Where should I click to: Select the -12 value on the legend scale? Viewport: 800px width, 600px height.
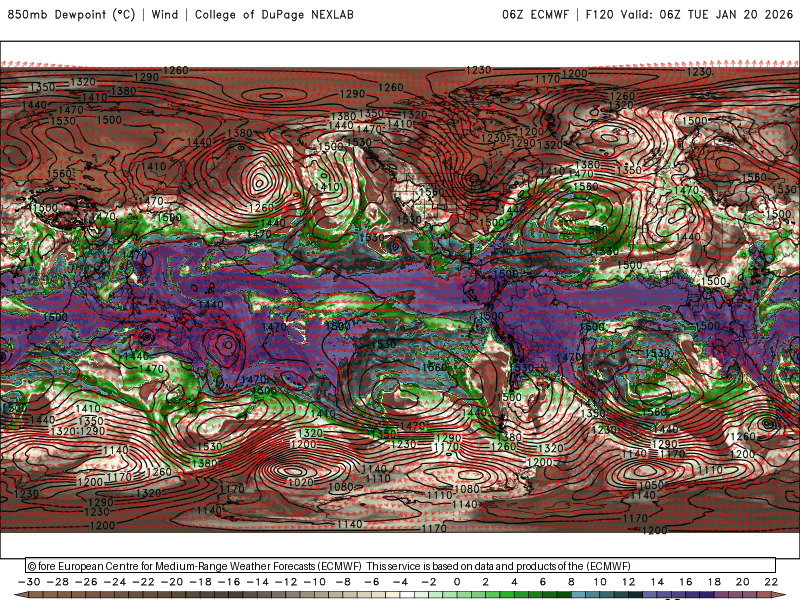[287, 582]
